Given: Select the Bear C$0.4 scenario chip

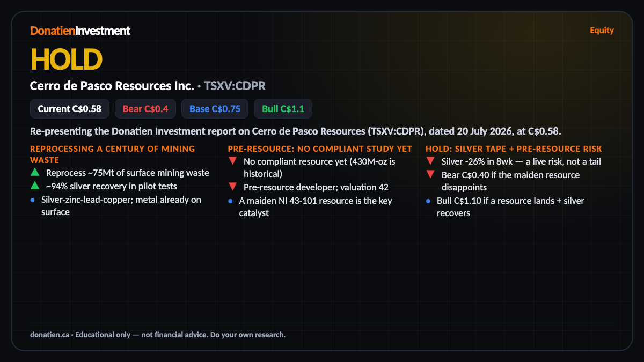Looking at the screenshot, I should coord(145,109).
